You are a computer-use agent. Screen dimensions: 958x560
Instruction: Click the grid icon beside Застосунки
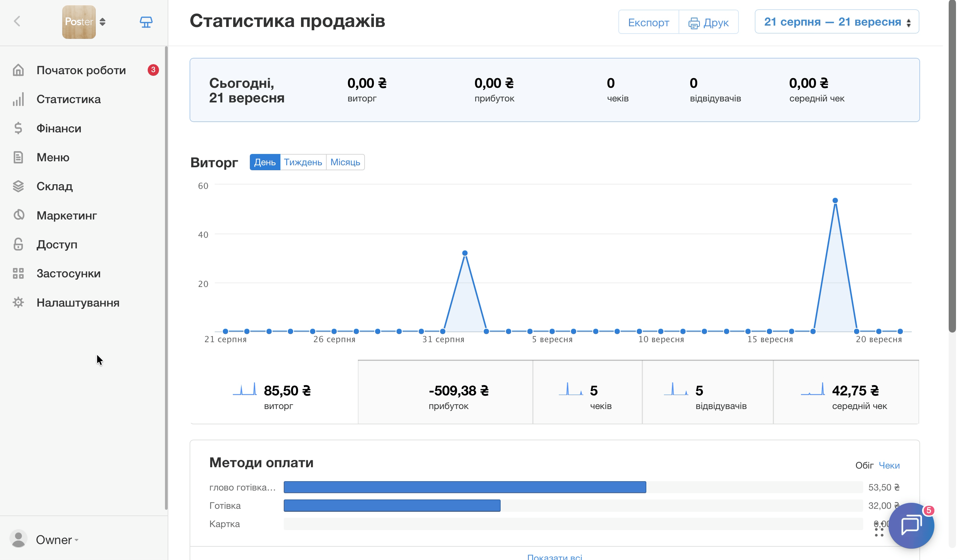(x=18, y=274)
